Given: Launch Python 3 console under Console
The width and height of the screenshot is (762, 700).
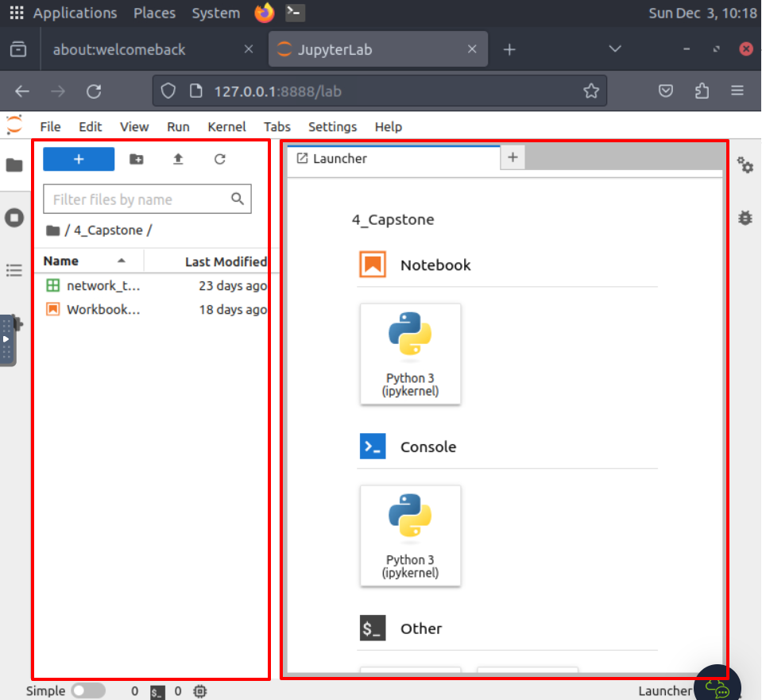Looking at the screenshot, I should (411, 536).
